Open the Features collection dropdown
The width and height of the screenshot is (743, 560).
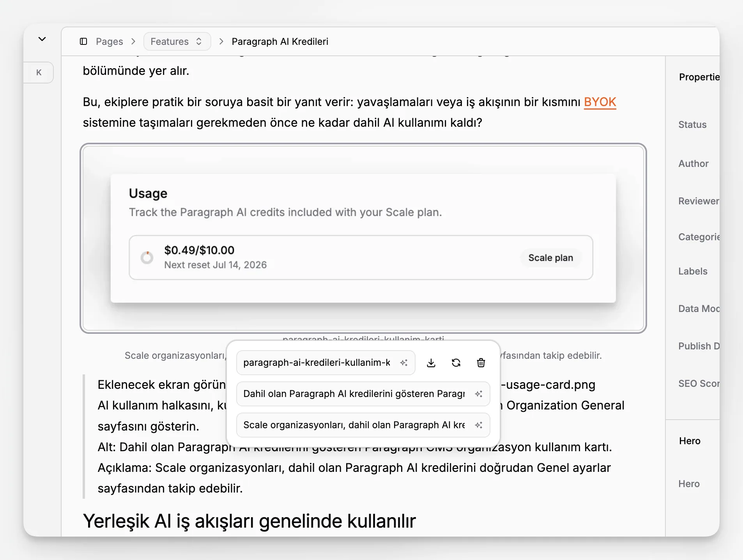pos(177,41)
